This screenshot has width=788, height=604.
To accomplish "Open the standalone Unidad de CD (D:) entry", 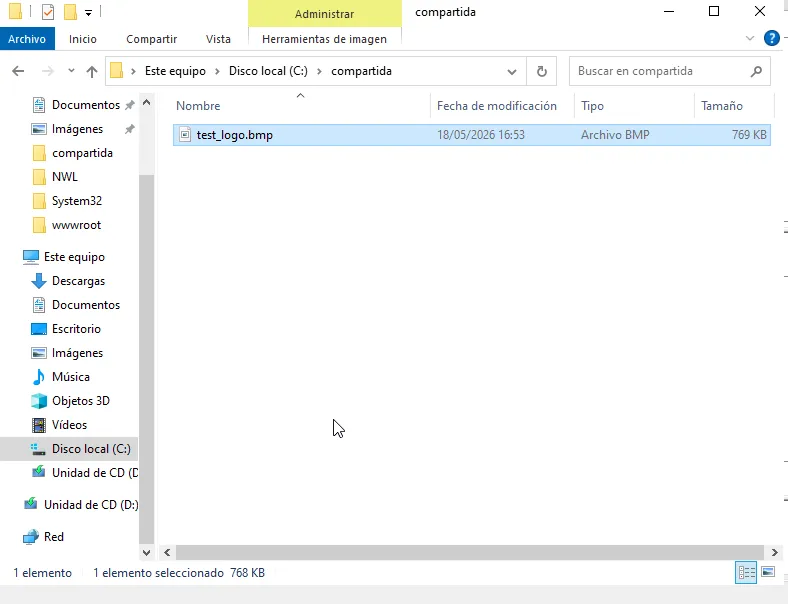I will point(91,505).
